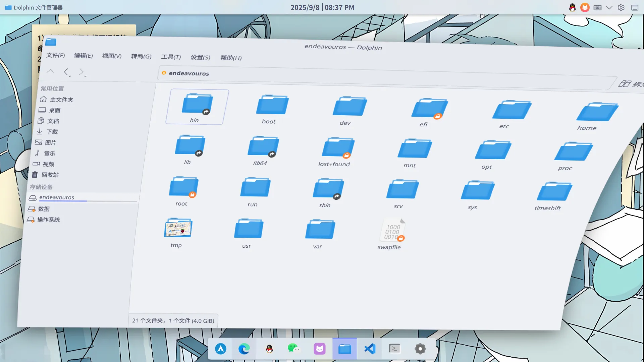Click the endeavouros breadcrumb in location bar

point(189,73)
